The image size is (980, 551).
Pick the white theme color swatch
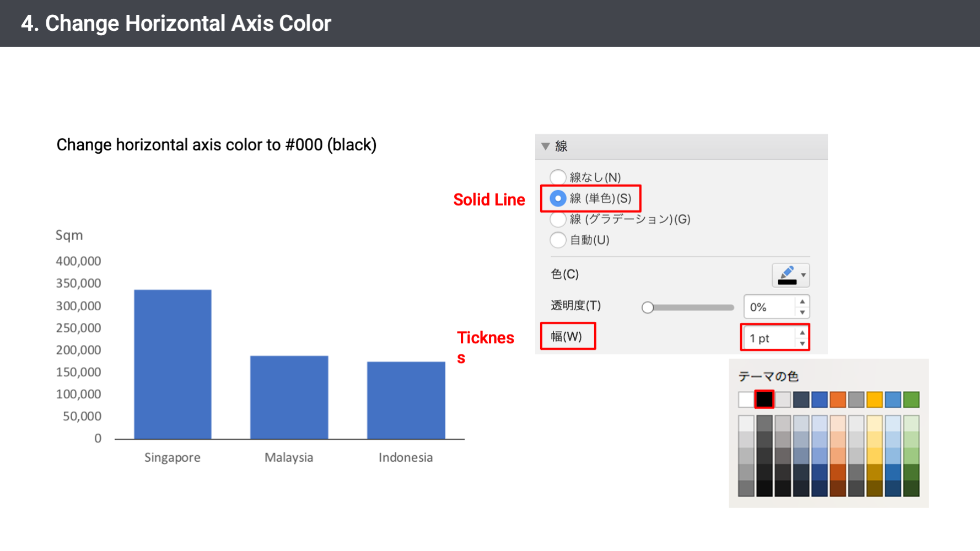[x=746, y=399]
